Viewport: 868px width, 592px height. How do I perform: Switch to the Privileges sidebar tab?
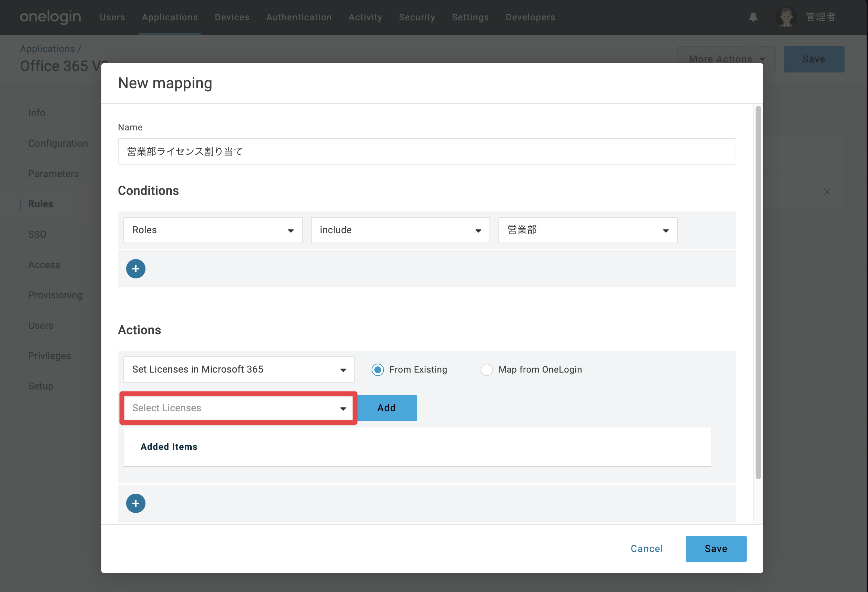pyautogui.click(x=50, y=356)
